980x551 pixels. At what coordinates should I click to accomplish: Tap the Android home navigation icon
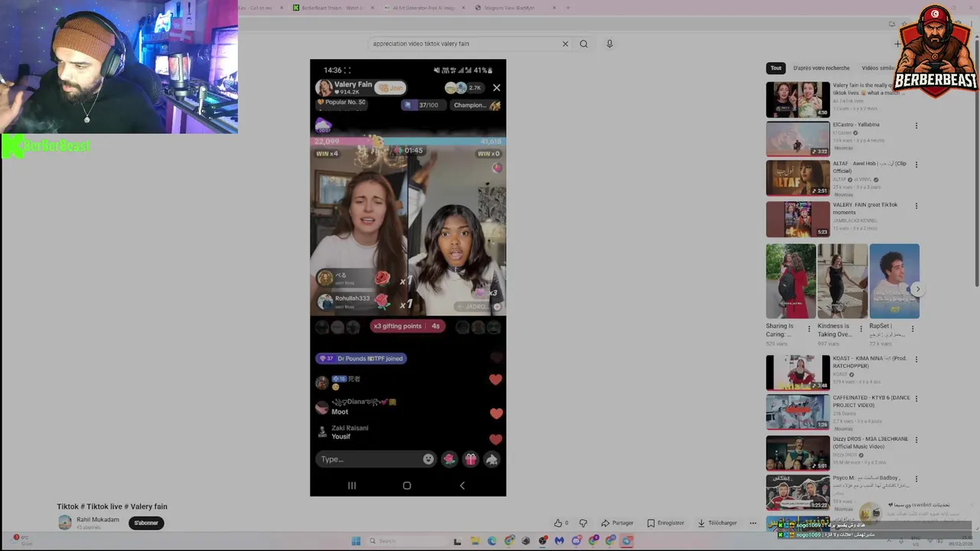[x=407, y=485]
